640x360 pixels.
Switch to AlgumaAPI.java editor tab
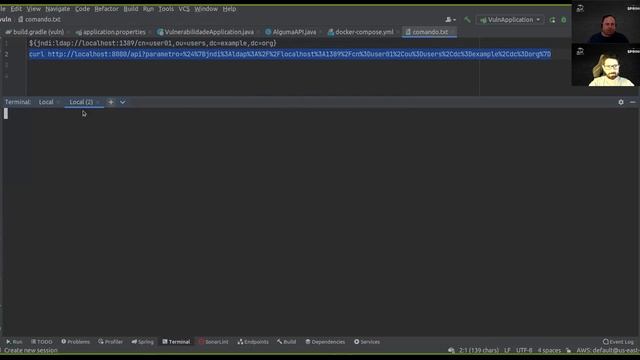coord(291,32)
